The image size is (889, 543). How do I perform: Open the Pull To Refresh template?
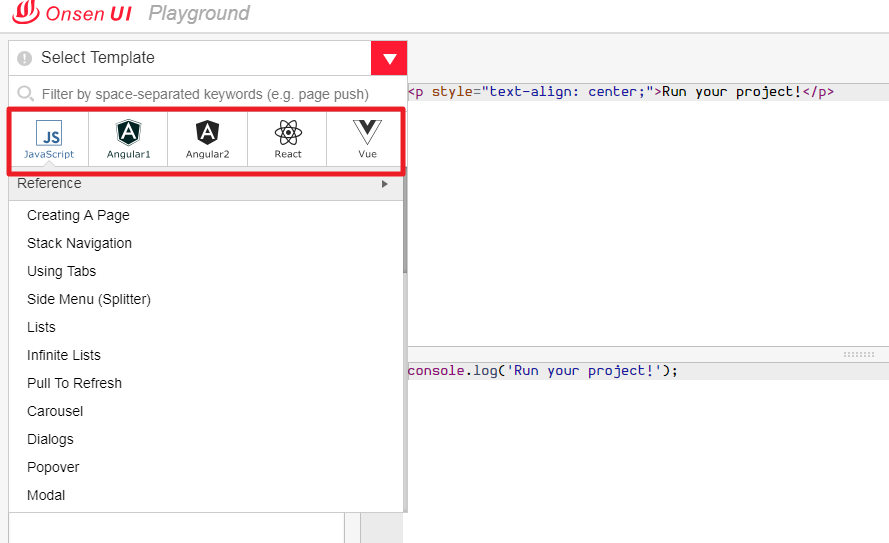[74, 383]
